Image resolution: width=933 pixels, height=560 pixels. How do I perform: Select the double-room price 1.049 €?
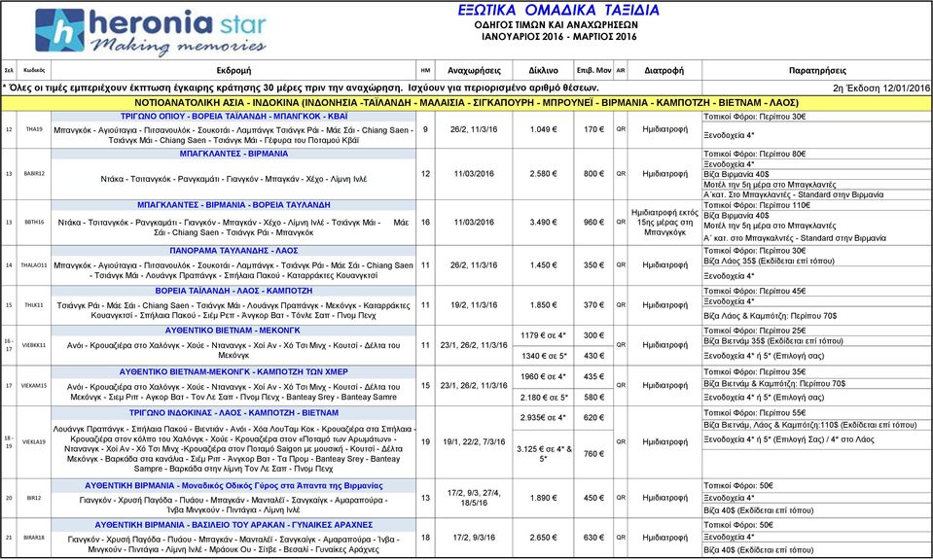(x=543, y=129)
